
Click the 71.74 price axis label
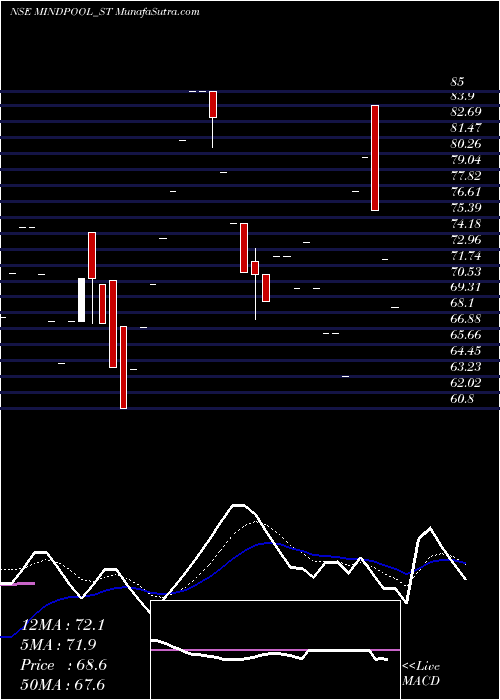tap(467, 256)
